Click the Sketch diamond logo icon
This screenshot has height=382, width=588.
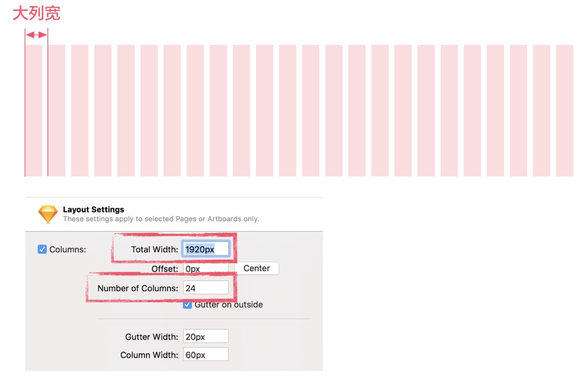point(48,214)
